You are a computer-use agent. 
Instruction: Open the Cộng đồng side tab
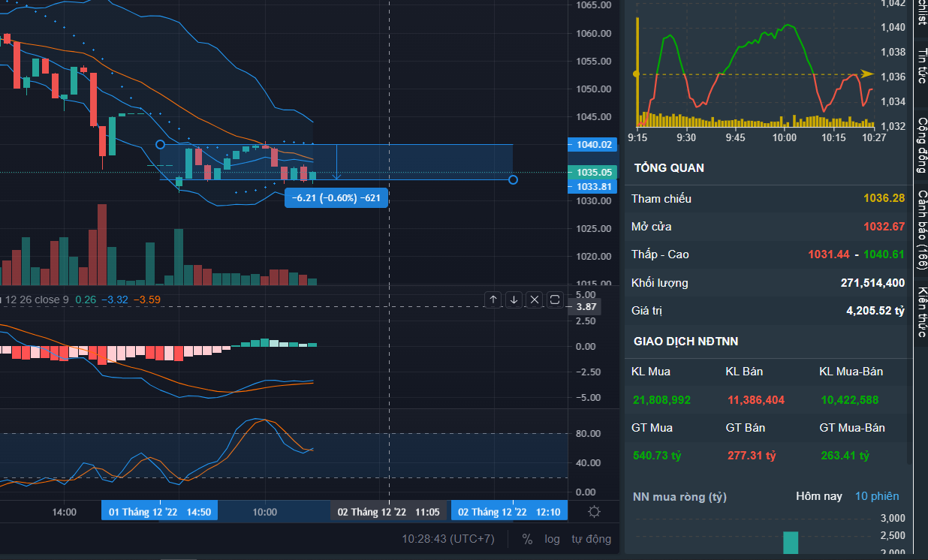point(921,146)
